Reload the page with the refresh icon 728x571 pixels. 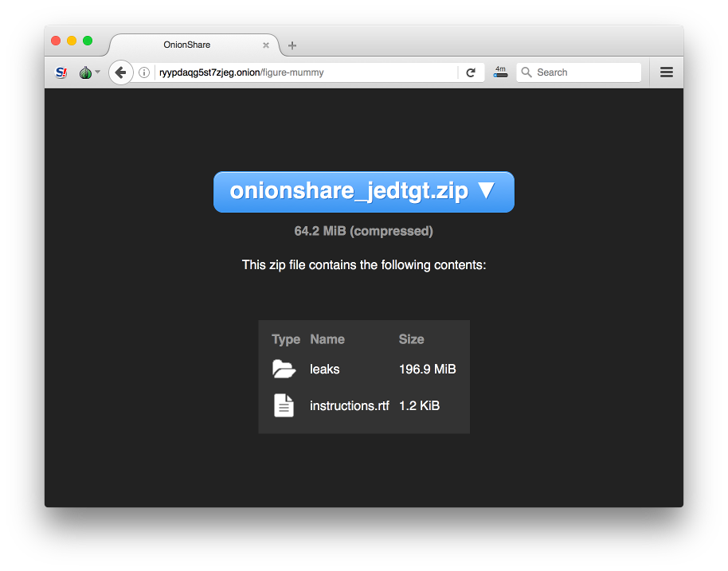[471, 72]
